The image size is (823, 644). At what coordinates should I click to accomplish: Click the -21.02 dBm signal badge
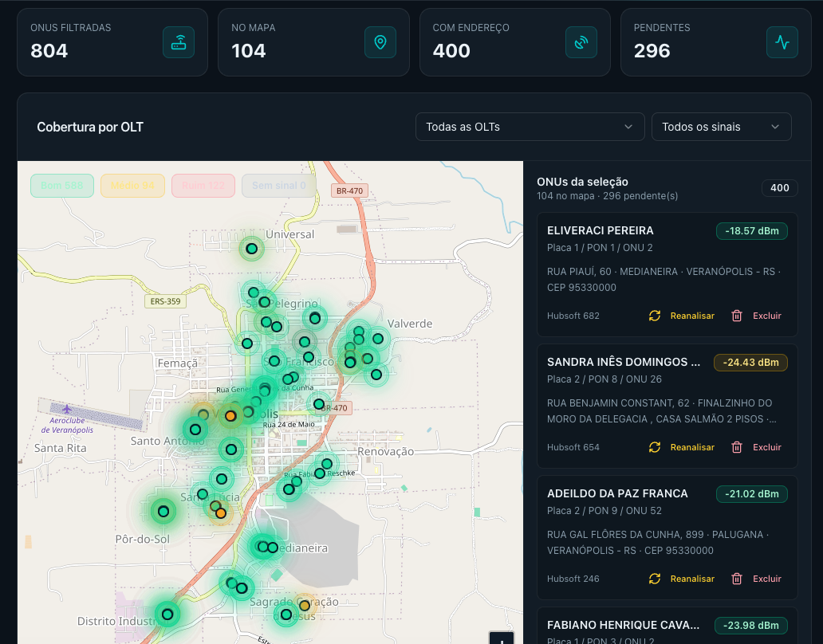click(x=751, y=494)
